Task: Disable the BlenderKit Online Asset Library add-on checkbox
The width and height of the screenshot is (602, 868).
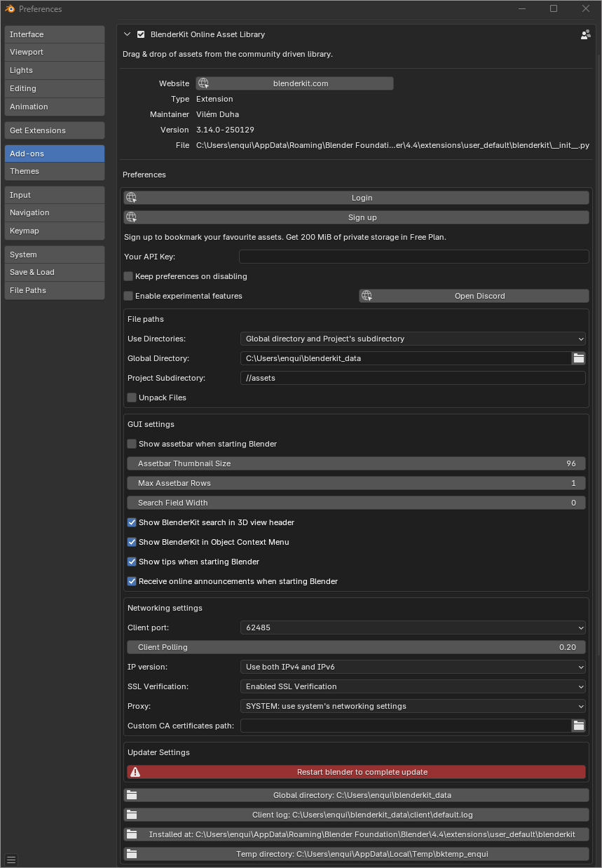Action: [141, 34]
